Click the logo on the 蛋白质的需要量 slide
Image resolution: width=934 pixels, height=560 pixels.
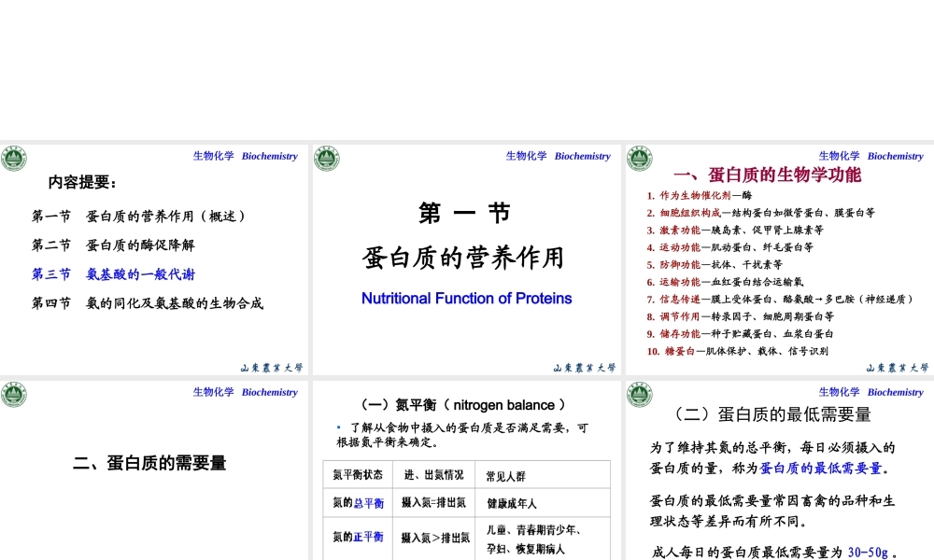tap(14, 394)
